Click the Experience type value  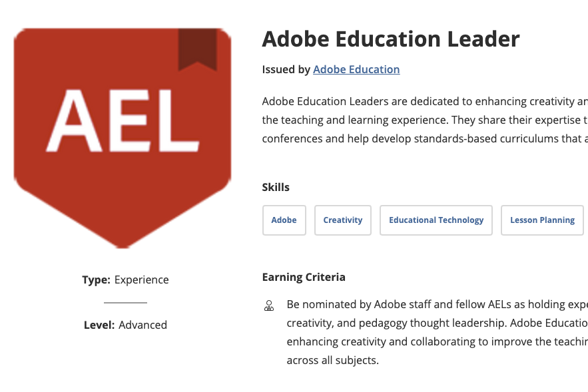tap(141, 280)
